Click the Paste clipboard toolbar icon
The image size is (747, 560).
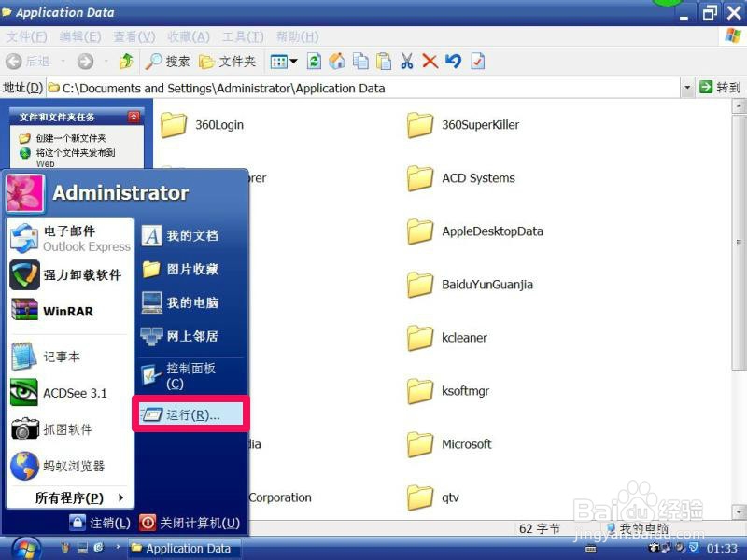pos(384,61)
